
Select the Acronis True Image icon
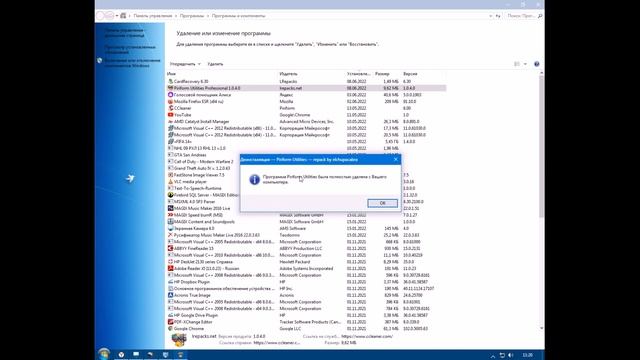pyautogui.click(x=170, y=295)
